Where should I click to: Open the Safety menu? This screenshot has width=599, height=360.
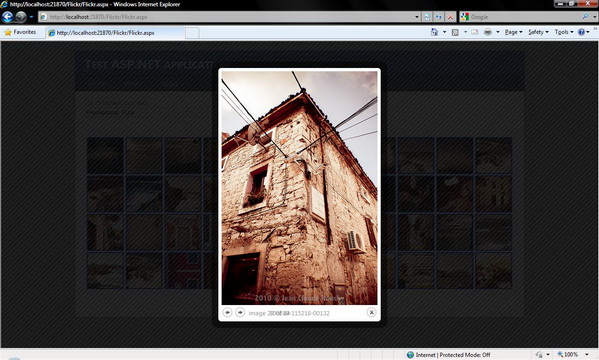point(538,32)
